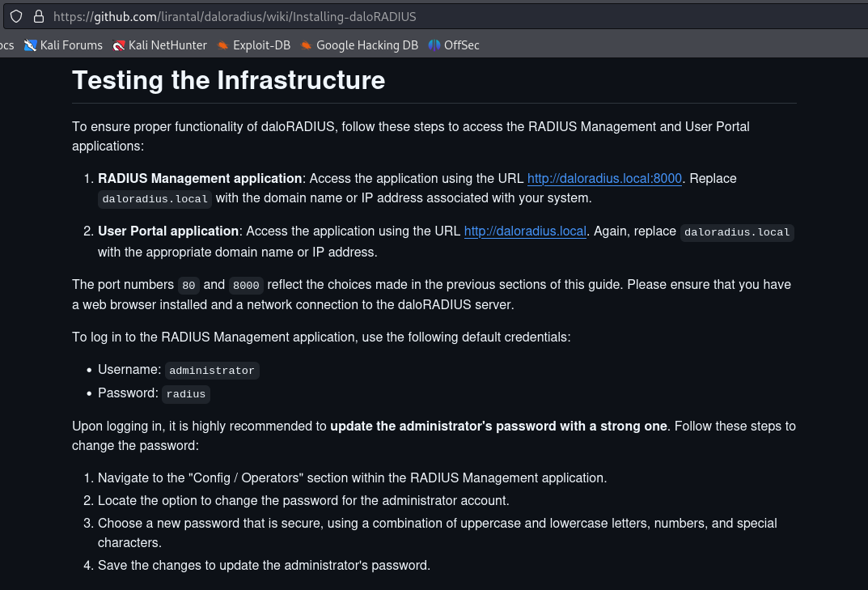Viewport: 868px width, 590px height.
Task: Open the OffSec bookmark
Action: tap(454, 45)
